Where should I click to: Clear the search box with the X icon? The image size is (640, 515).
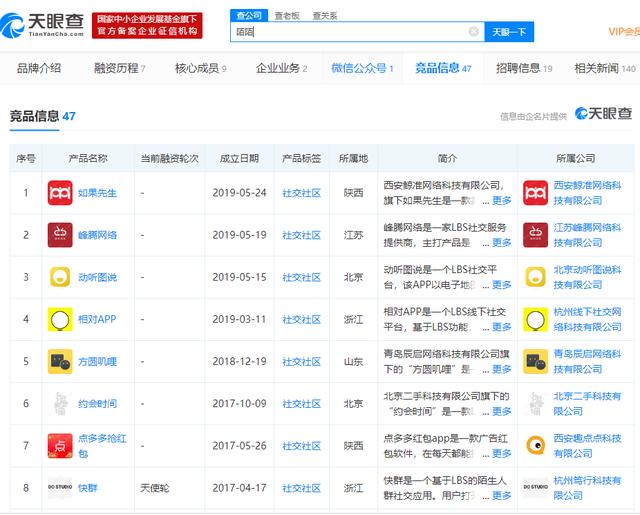point(473,31)
